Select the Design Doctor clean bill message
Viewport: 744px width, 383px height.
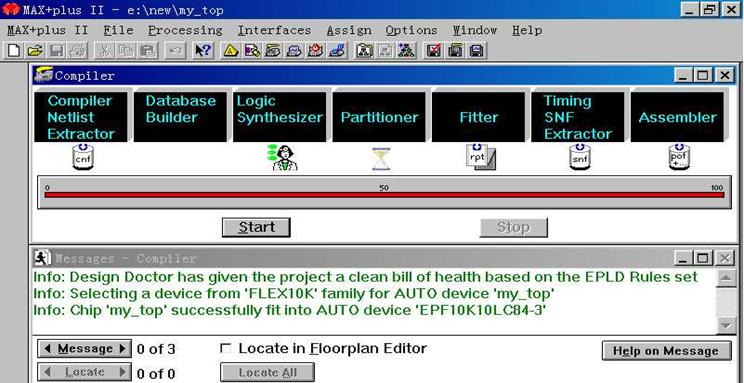pos(365,277)
